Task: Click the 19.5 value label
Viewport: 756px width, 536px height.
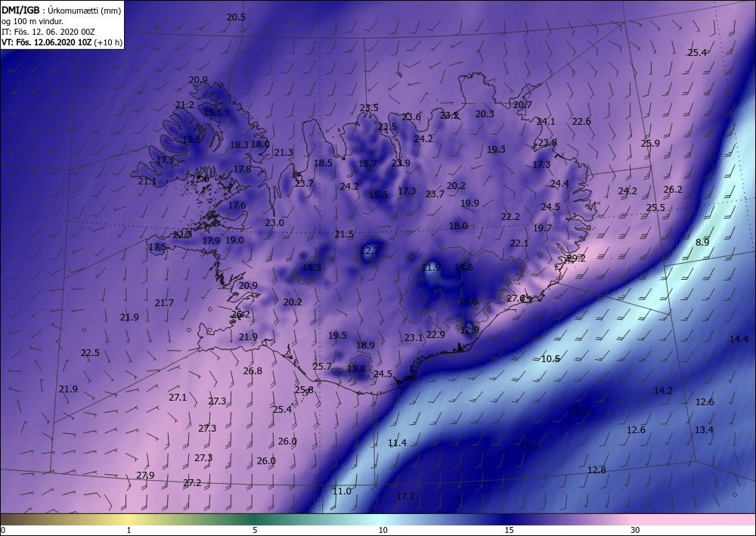Action: click(x=337, y=335)
